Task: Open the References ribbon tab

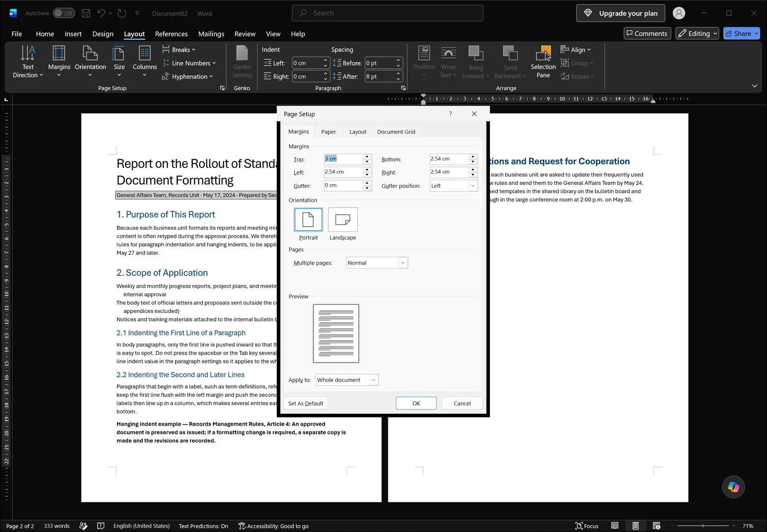Action: coord(171,34)
